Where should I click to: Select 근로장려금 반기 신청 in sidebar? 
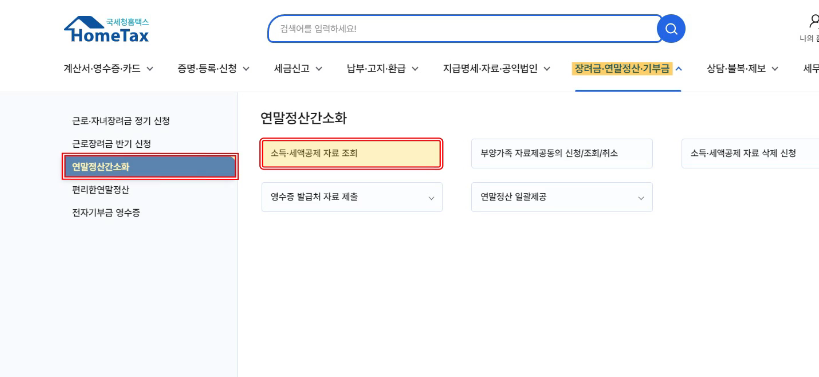tap(111, 144)
